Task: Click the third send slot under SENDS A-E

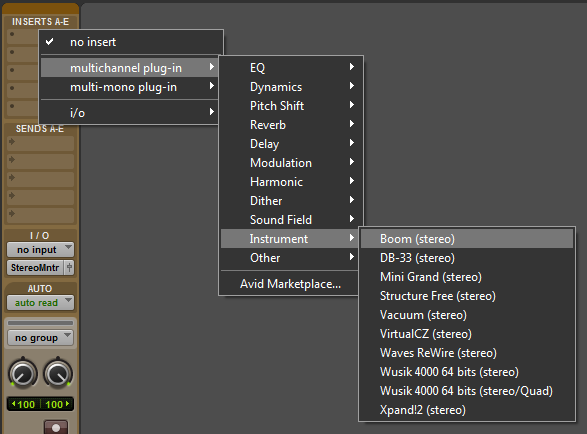Action: click(40, 179)
